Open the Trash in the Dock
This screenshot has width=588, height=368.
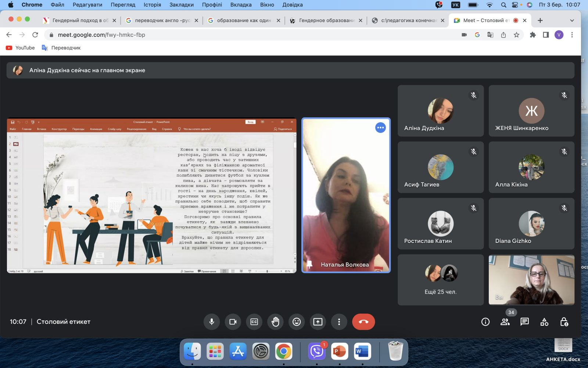click(395, 351)
